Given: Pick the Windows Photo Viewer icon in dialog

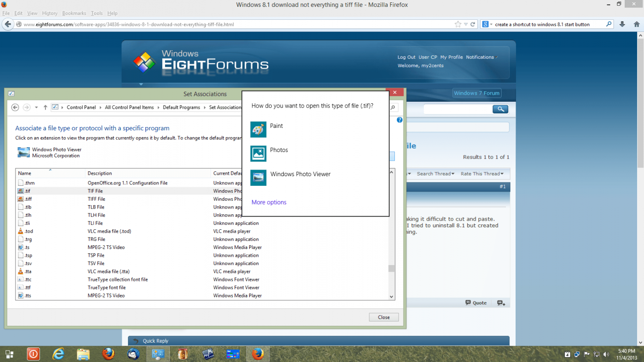Looking at the screenshot, I should click(258, 178).
